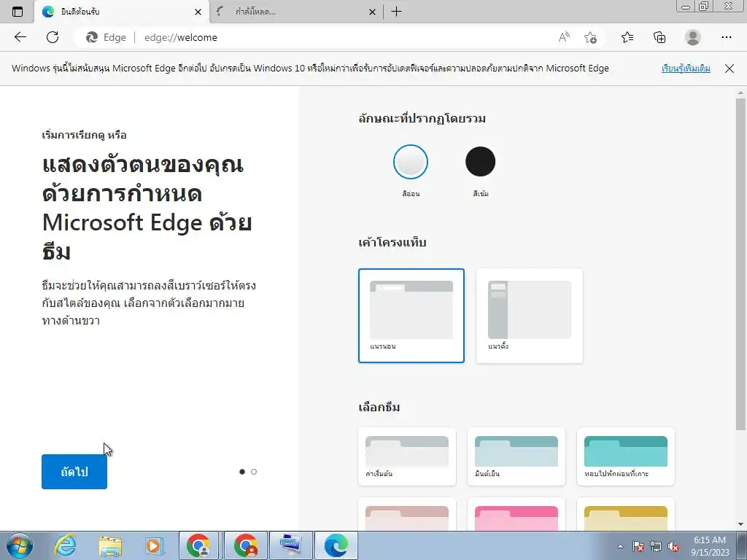
Task: Close the ยินดีต้อนรับ tab
Action: pyautogui.click(x=198, y=12)
